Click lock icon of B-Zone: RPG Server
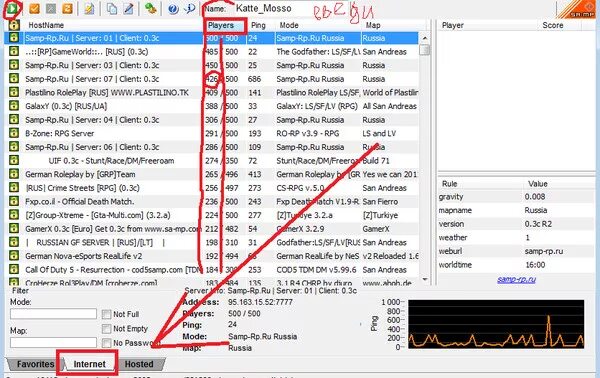Screen dimensions: 600x378 [14, 133]
